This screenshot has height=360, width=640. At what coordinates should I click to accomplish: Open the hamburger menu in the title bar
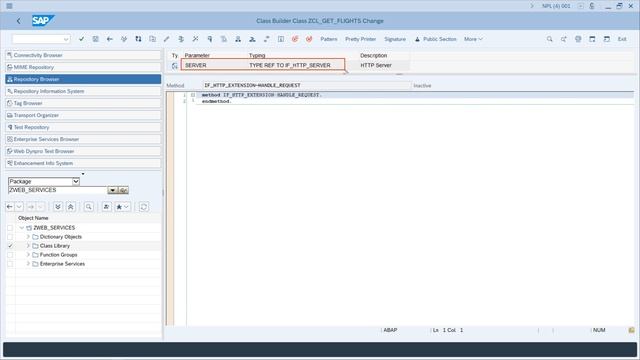pyautogui.click(x=9, y=6)
